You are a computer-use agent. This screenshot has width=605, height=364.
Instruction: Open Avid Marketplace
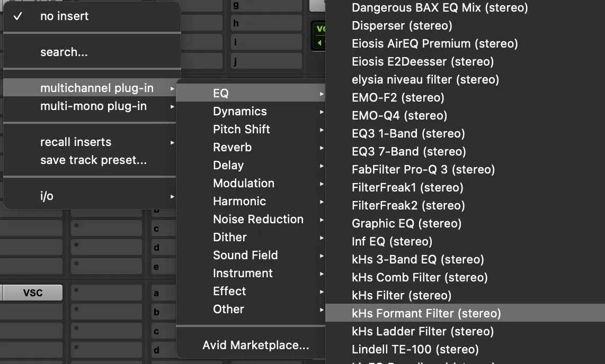pos(256,344)
